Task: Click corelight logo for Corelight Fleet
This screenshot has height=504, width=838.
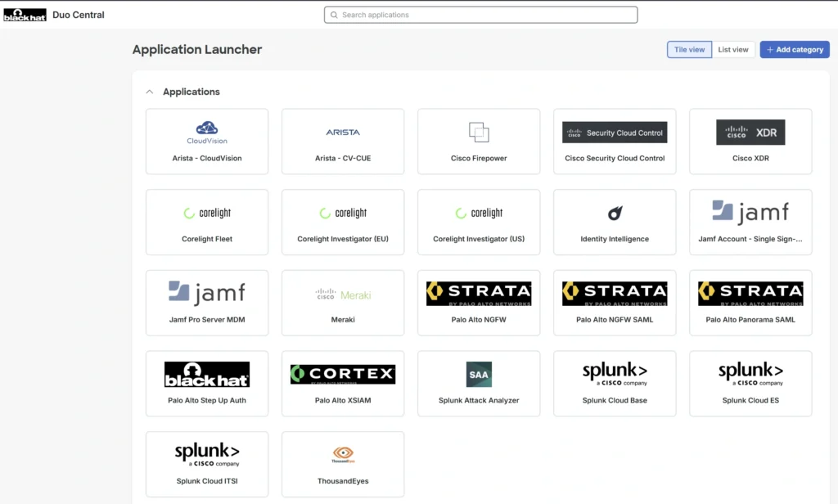Action: (x=207, y=213)
